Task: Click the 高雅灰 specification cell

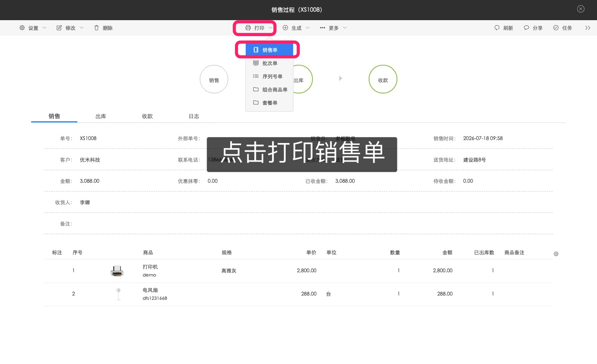Action: [229, 271]
